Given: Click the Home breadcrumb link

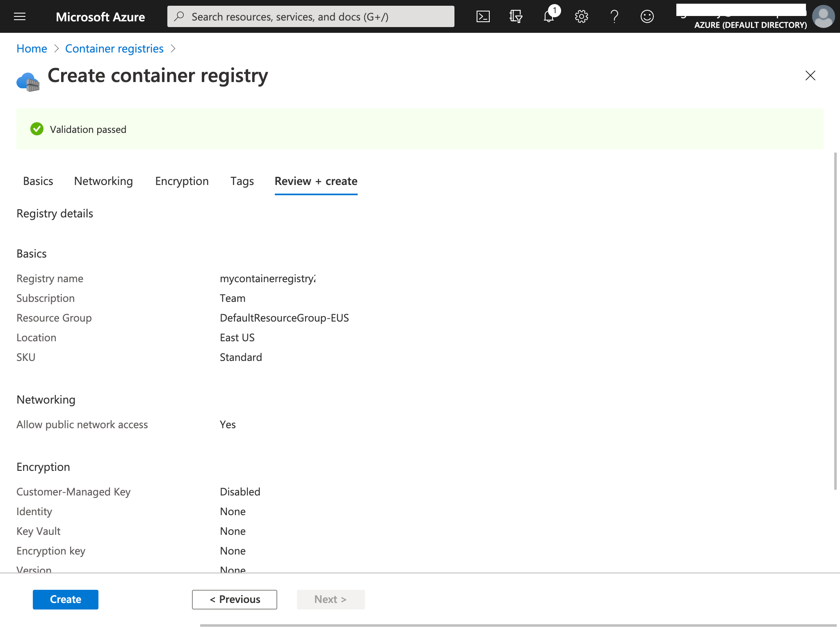Looking at the screenshot, I should (31, 48).
